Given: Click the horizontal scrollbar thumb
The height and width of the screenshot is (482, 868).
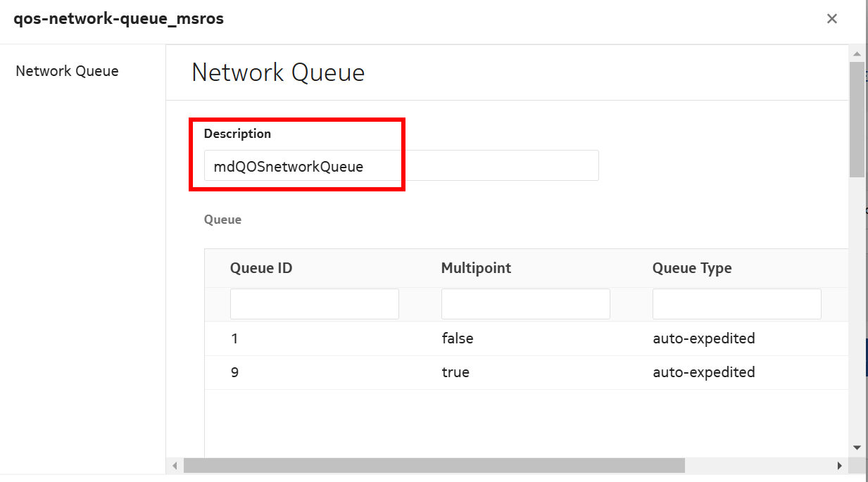Looking at the screenshot, I should click(434, 465).
